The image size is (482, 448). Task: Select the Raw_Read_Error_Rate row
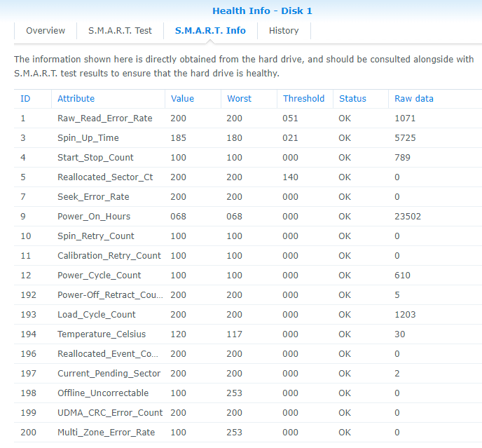pyautogui.click(x=248, y=118)
